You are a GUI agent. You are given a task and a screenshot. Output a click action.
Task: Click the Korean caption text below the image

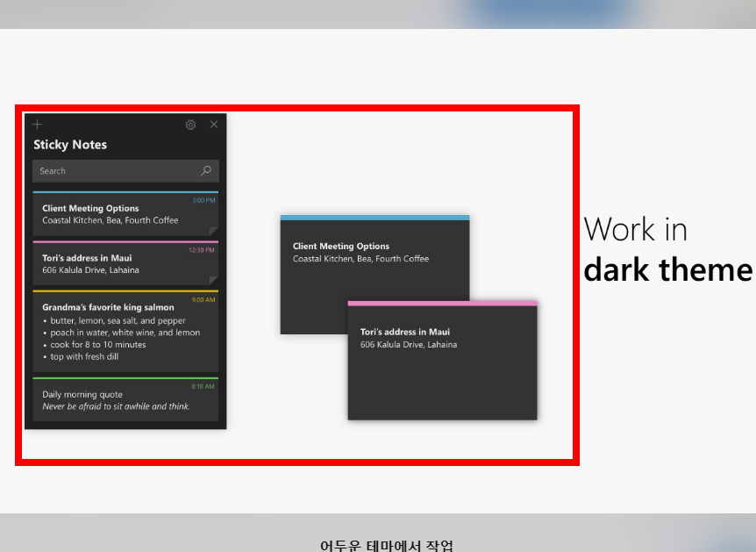(387, 545)
